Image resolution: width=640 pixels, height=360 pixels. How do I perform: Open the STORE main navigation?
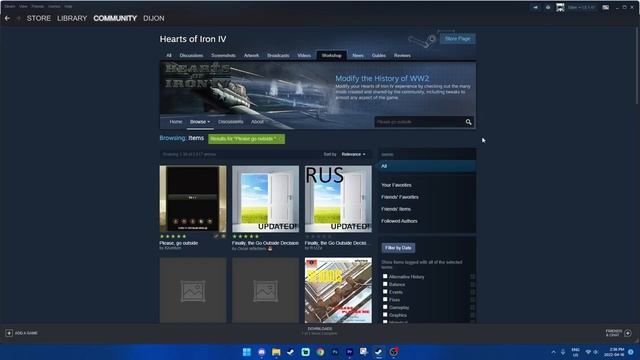tap(39, 18)
